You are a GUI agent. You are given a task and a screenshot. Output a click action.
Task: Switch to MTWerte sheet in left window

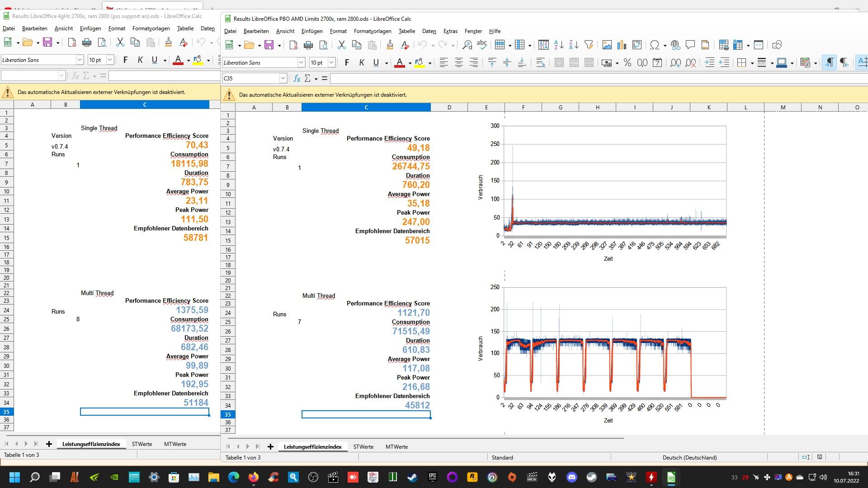[x=175, y=444]
